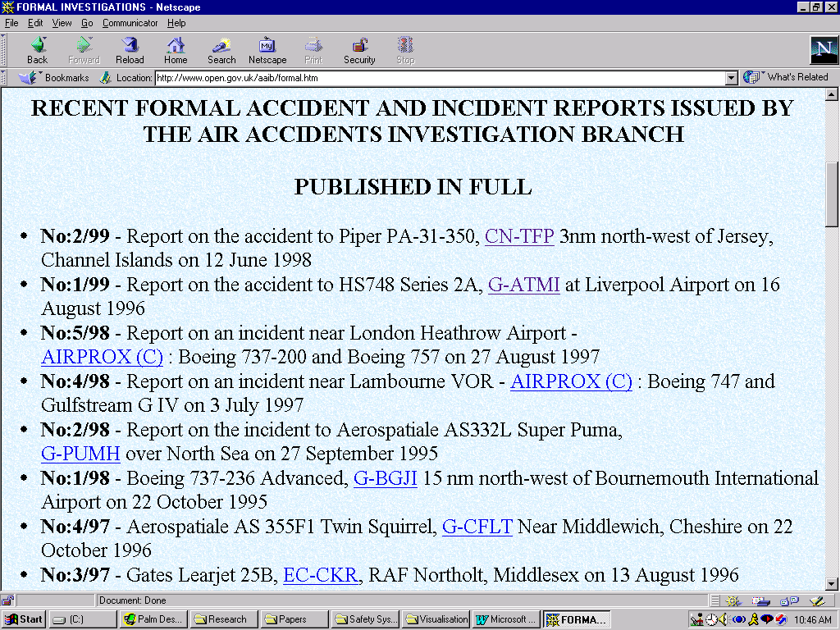840x630 pixels.
Task: Switch to the Papers folder taskbar button
Action: pos(294,620)
